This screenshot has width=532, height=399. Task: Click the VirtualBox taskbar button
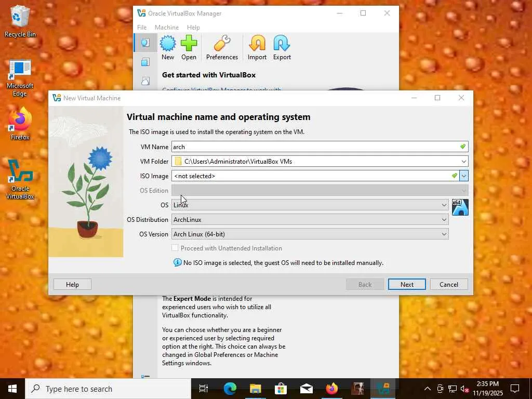point(383,389)
